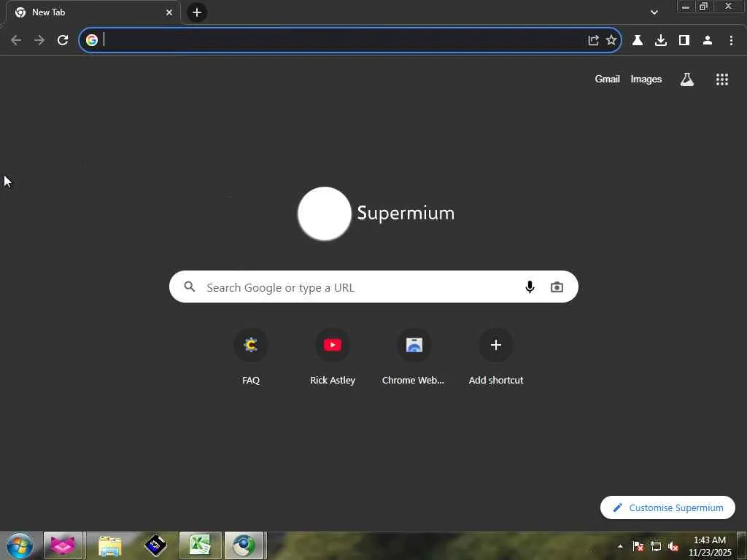This screenshot has width=747, height=560.
Task: Click Search Labs flask icon on page
Action: [686, 79]
